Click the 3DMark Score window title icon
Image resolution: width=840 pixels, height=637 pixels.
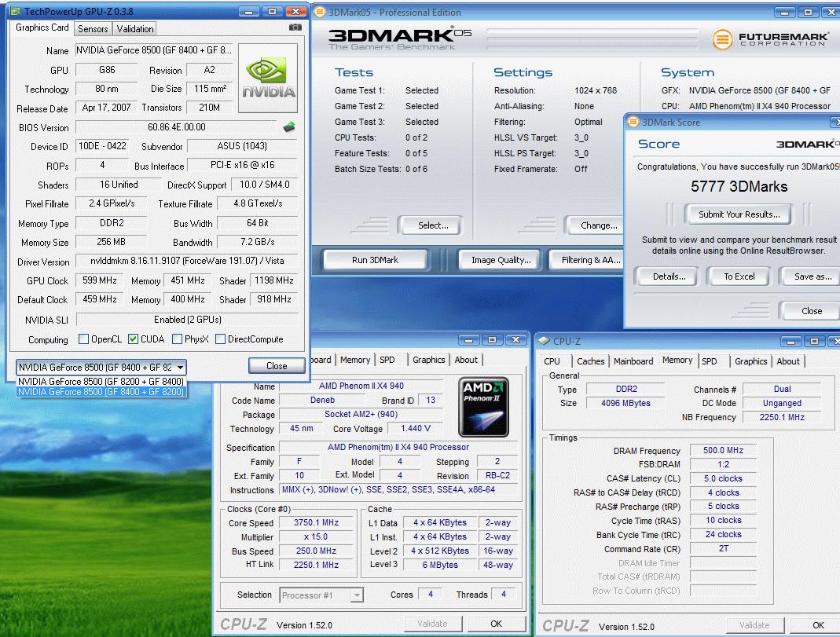633,122
